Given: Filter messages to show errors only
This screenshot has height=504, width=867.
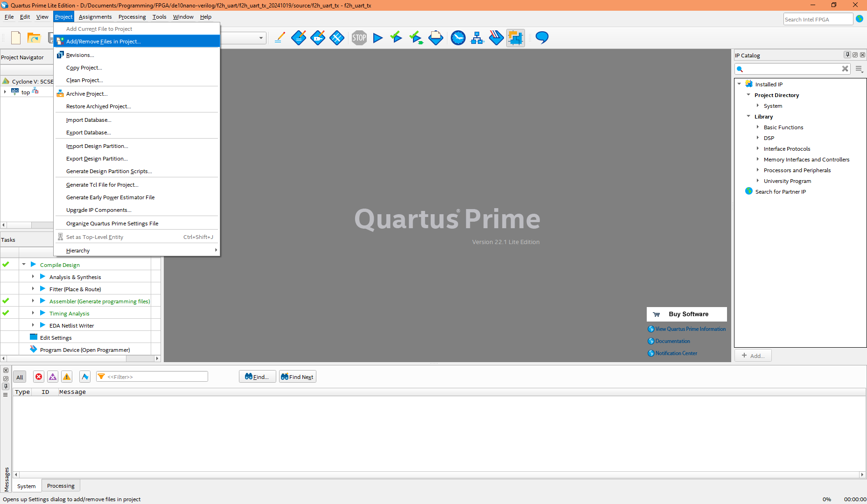Looking at the screenshot, I should tap(39, 377).
